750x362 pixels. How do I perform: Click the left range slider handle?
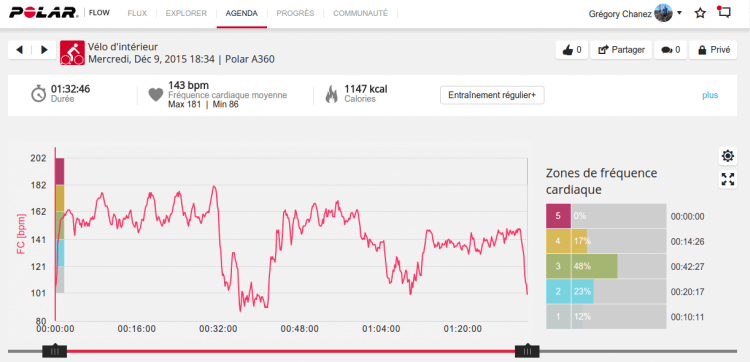click(55, 351)
